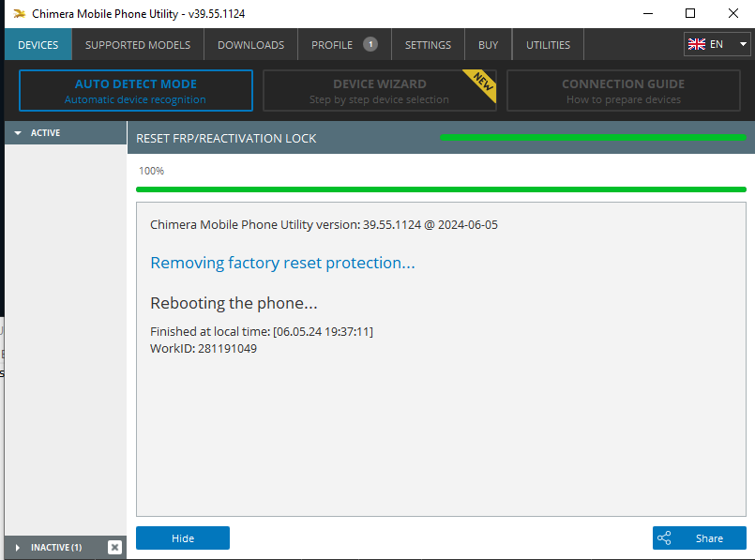Screen dimensions: 755x560
Task: Click the 100% main progress bar
Action: point(441,189)
